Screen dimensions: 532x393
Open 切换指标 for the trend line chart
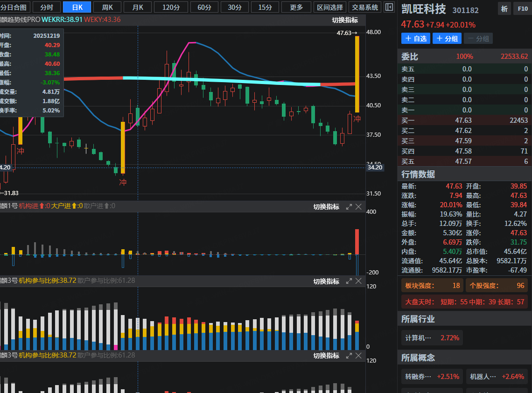[345, 20]
